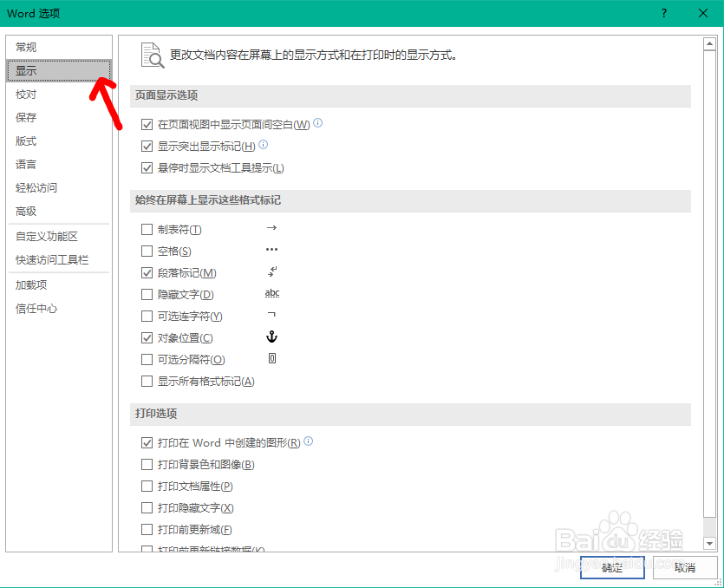Click the help question mark in title bar
Image resolution: width=724 pixels, height=588 pixels.
coord(664,13)
